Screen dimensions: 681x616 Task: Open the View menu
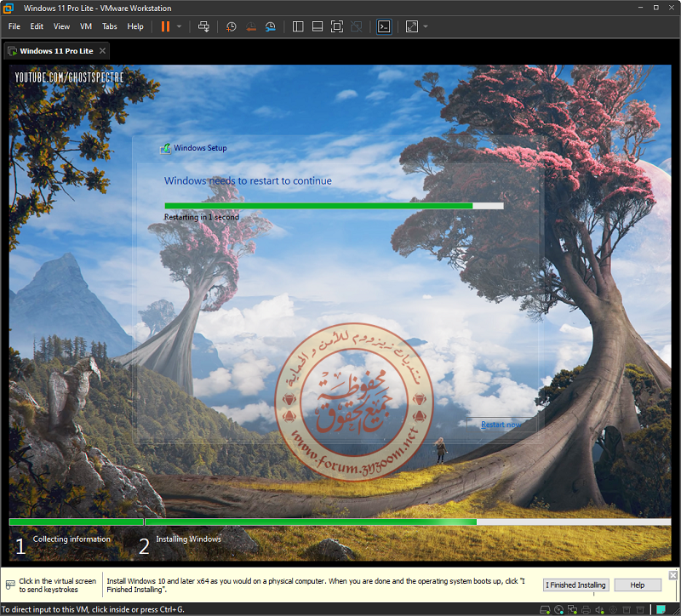click(x=61, y=26)
